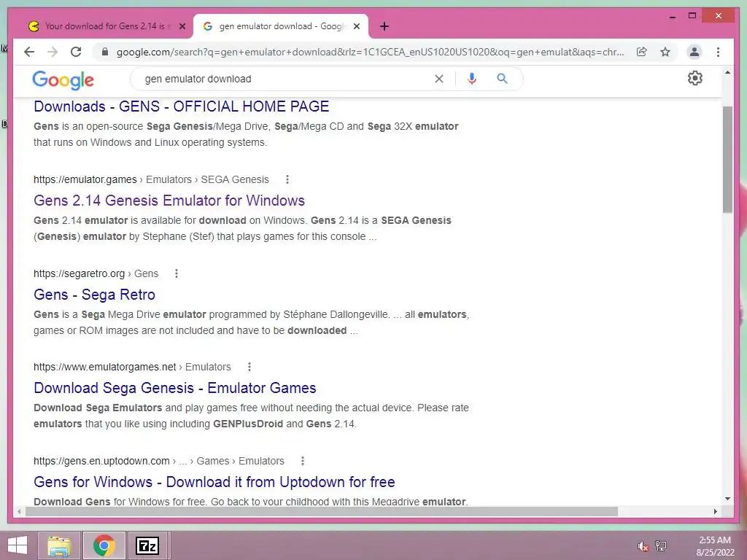Open a new browser tab
Screen dimensions: 747x560
pos(384,26)
